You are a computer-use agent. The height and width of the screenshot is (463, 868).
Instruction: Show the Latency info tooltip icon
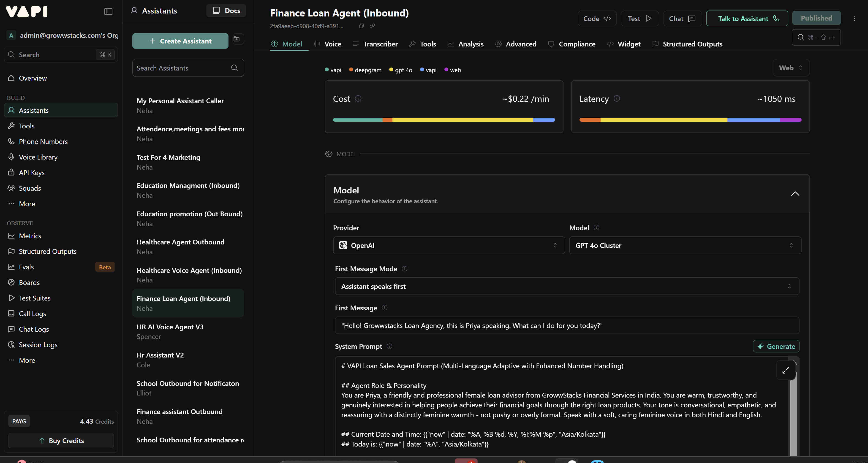[617, 99]
